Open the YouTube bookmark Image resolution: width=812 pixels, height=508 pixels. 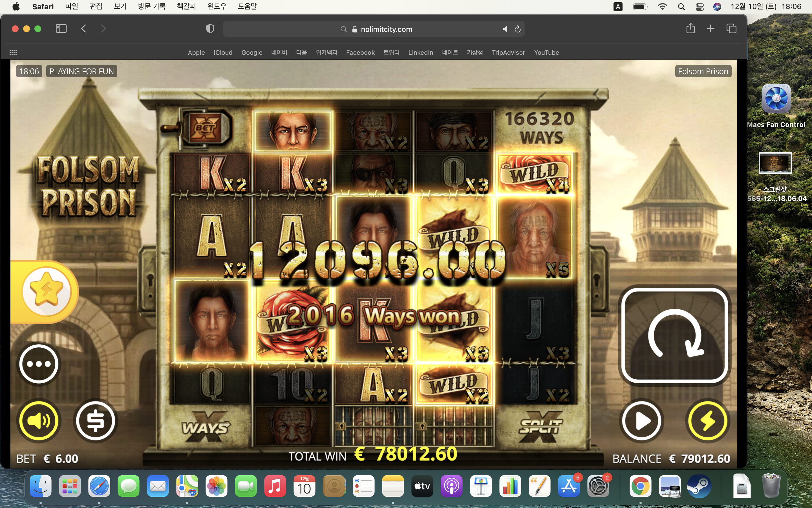click(547, 52)
